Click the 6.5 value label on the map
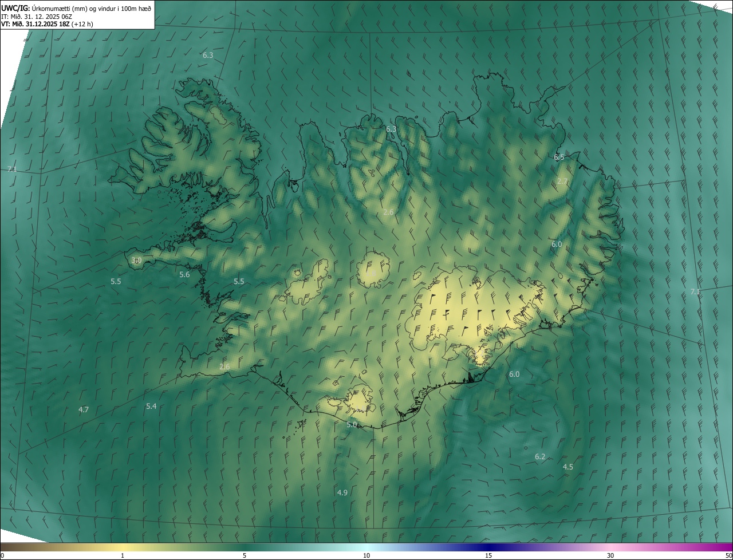This screenshot has height=560, width=733. click(x=559, y=157)
